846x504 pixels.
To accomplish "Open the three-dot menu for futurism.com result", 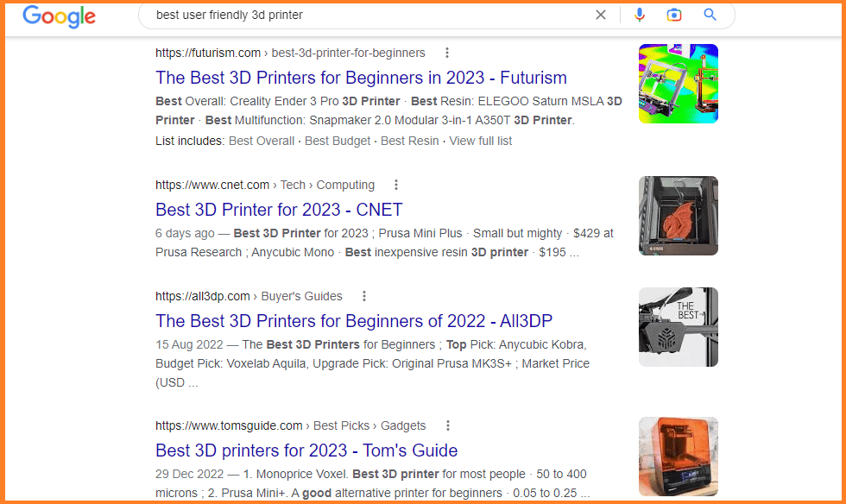I will point(447,53).
